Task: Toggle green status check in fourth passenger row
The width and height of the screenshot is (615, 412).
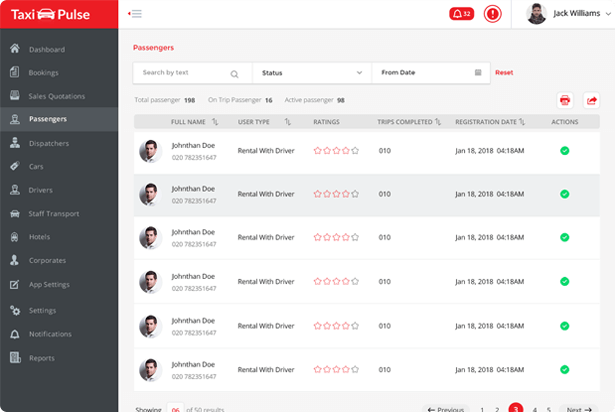Action: coord(564,281)
